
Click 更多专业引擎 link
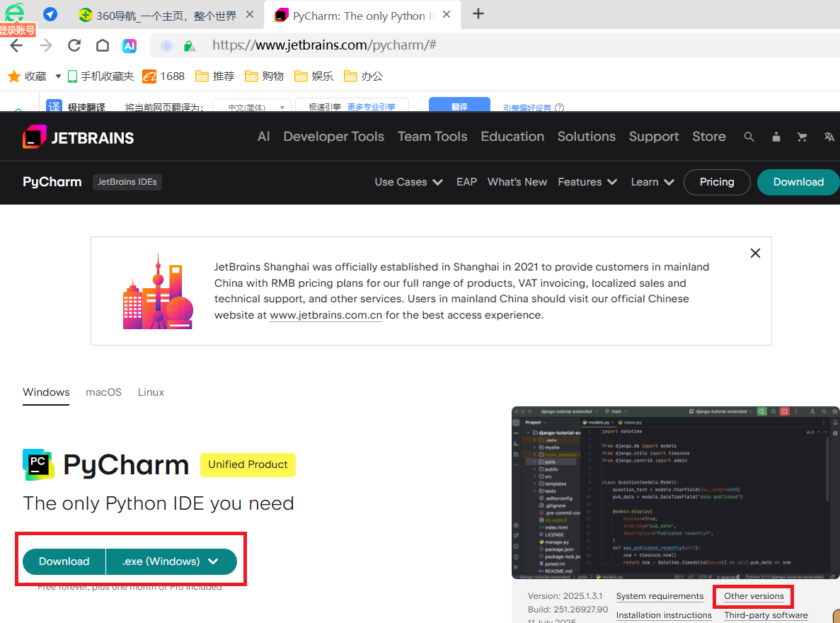pos(372,107)
